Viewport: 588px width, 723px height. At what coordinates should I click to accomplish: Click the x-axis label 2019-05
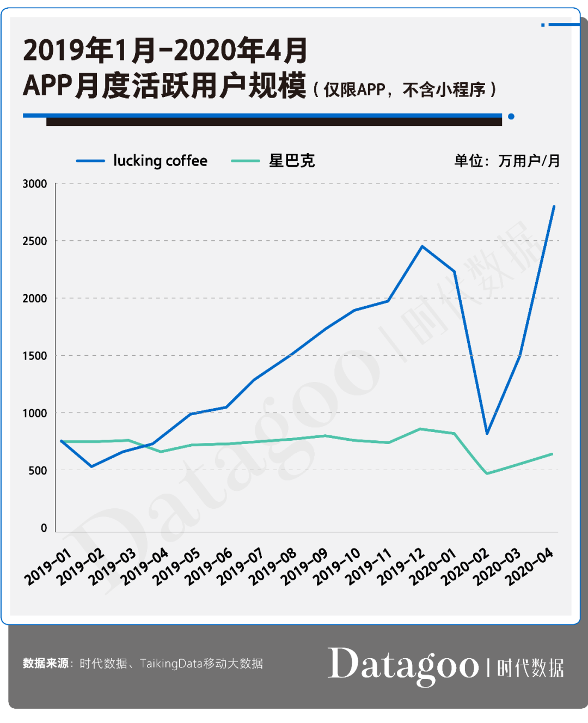[176, 567]
